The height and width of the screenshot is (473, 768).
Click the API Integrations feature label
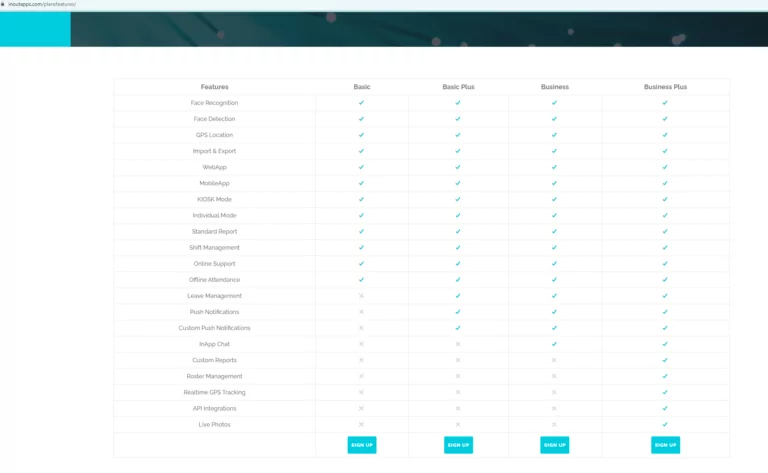click(x=215, y=408)
